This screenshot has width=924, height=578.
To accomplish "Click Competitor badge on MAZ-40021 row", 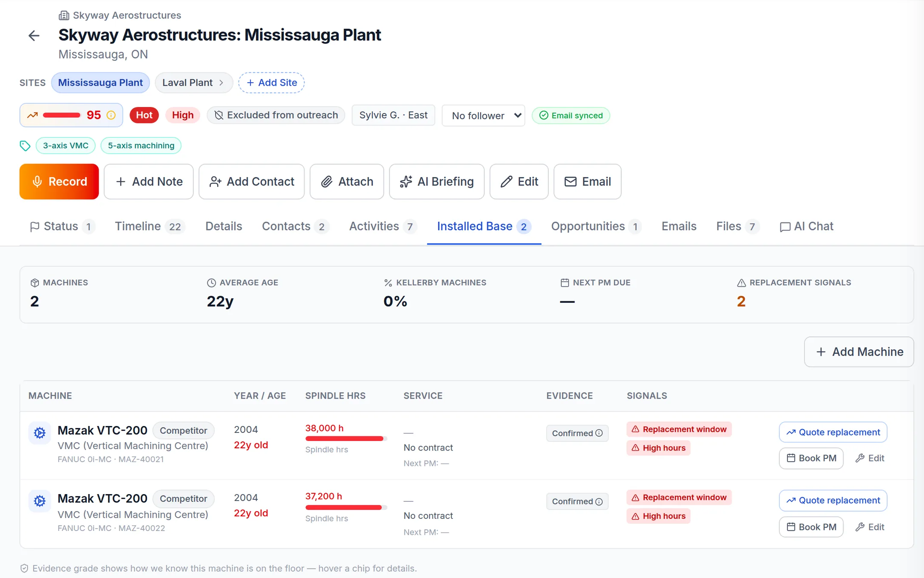I will pyautogui.click(x=184, y=431).
